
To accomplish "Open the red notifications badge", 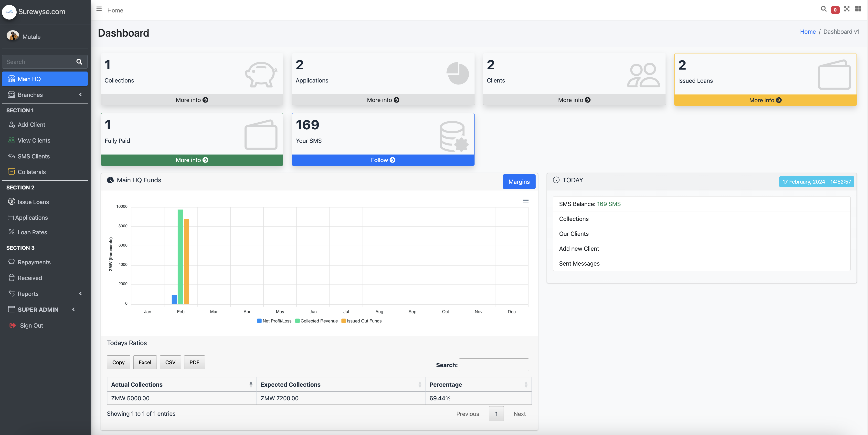I will click(x=835, y=10).
